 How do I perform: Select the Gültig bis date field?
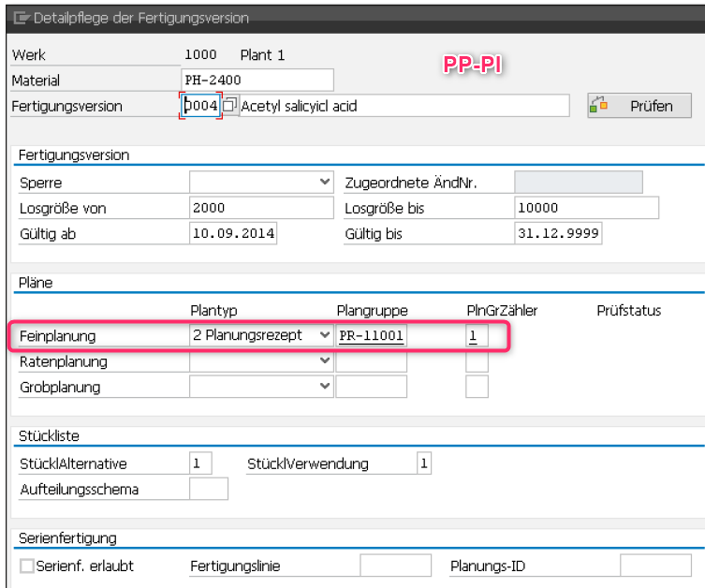[558, 233]
